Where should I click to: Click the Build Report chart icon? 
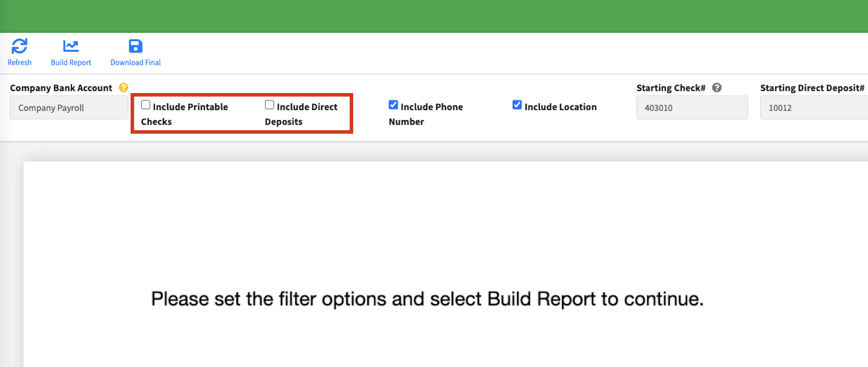coord(71,46)
